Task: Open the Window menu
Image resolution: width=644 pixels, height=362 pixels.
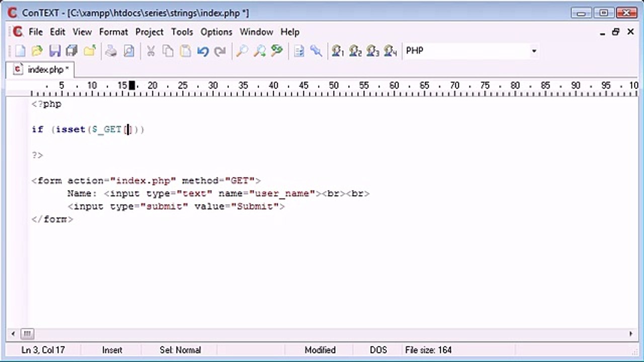Action: point(256,32)
